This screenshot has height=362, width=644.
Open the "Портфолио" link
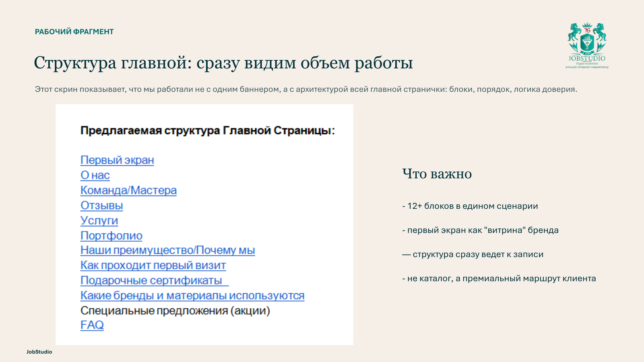pos(111,236)
